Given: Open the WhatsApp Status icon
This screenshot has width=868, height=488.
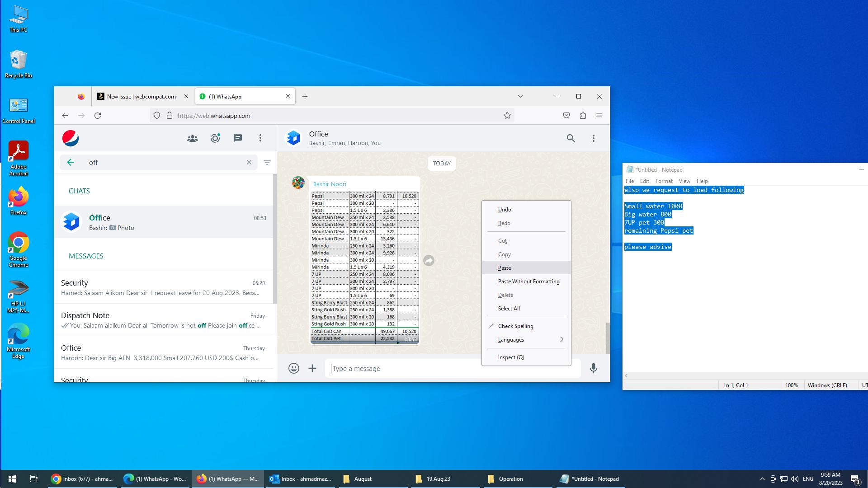Looking at the screenshot, I should coord(215,138).
